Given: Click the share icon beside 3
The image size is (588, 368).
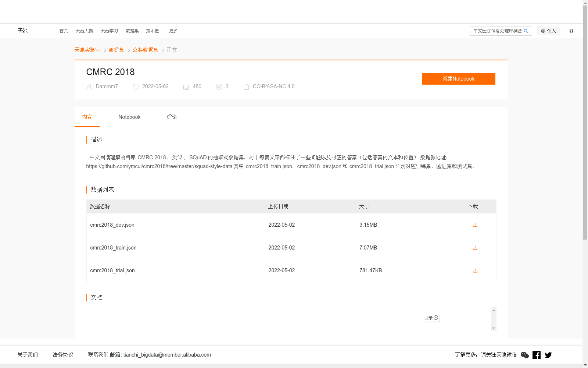Looking at the screenshot, I should coord(219,87).
